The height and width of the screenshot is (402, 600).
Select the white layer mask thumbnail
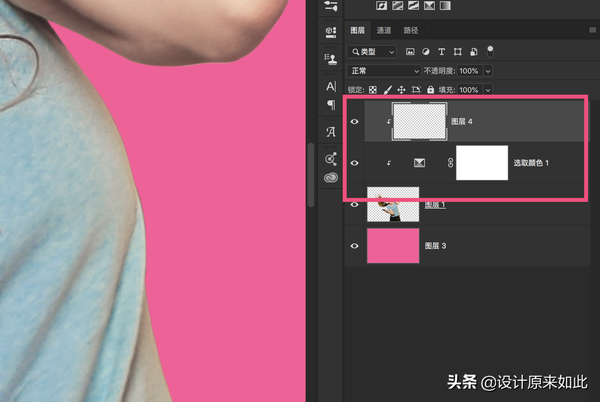(482, 162)
